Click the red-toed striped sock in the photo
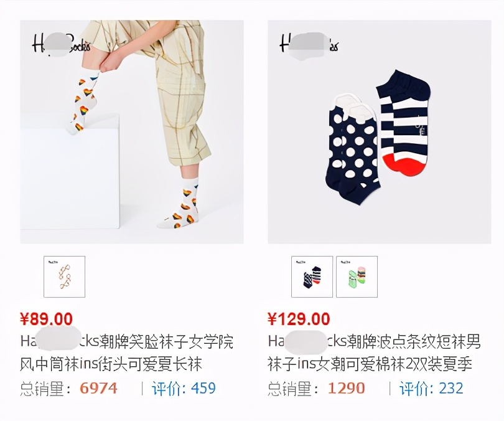This screenshot has width=504, height=421. click(404, 122)
